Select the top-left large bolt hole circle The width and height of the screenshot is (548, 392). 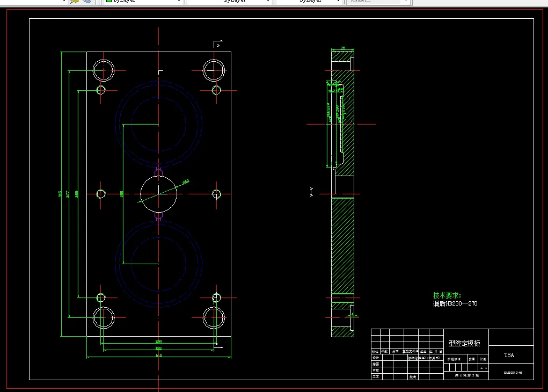pyautogui.click(x=104, y=70)
